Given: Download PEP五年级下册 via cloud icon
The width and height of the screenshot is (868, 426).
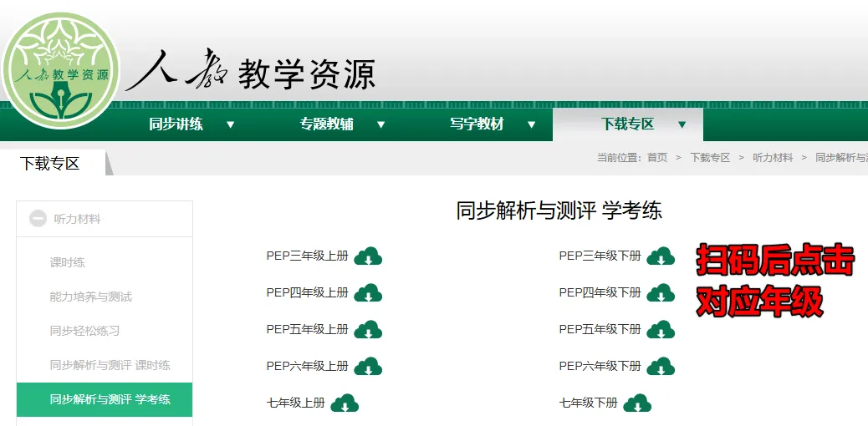Looking at the screenshot, I should (x=661, y=330).
